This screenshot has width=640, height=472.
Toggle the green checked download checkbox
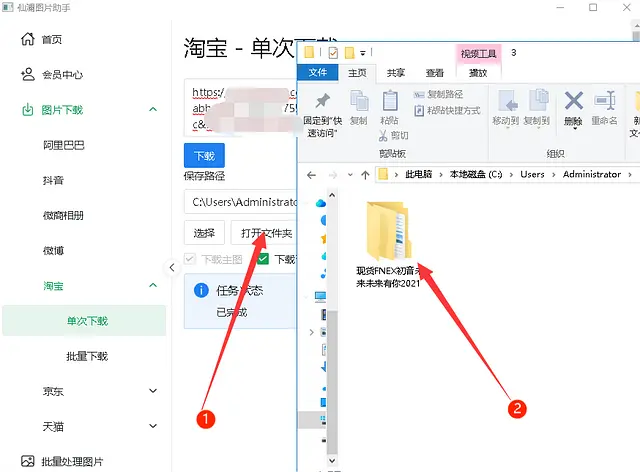point(263,259)
